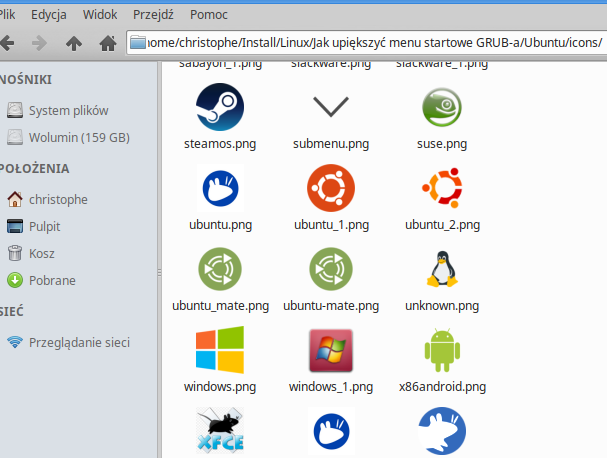Select the suse.png chameleon icon
The height and width of the screenshot is (458, 607).
442,107
